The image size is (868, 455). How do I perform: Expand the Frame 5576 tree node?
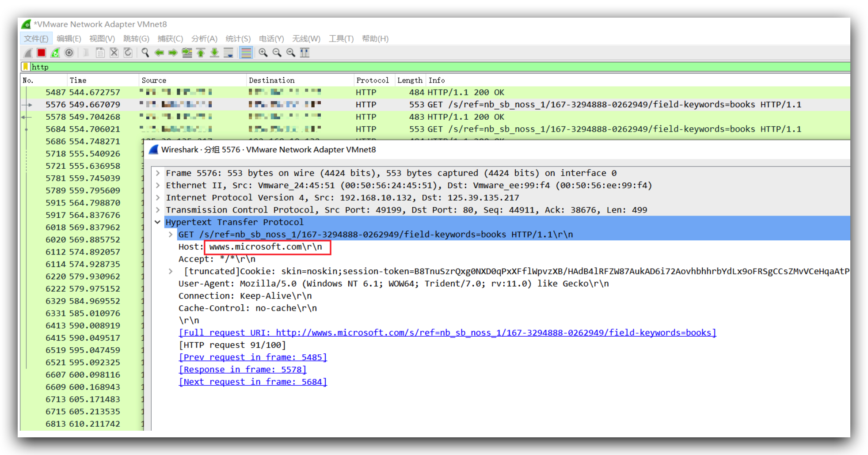158,173
